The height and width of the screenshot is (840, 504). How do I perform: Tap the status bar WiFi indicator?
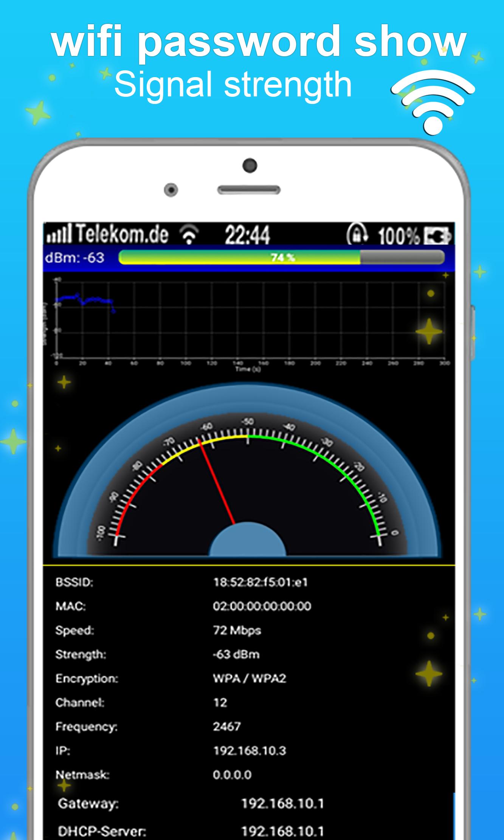coord(190,234)
